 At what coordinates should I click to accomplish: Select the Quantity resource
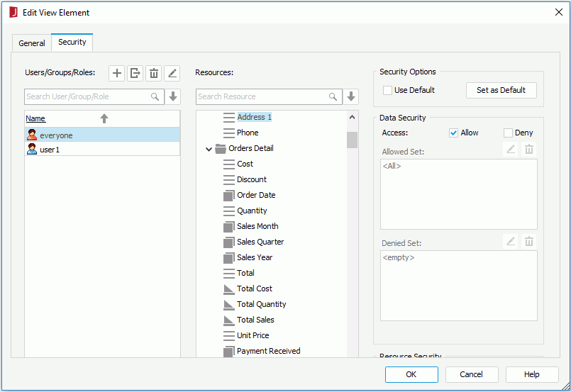pyautogui.click(x=252, y=211)
